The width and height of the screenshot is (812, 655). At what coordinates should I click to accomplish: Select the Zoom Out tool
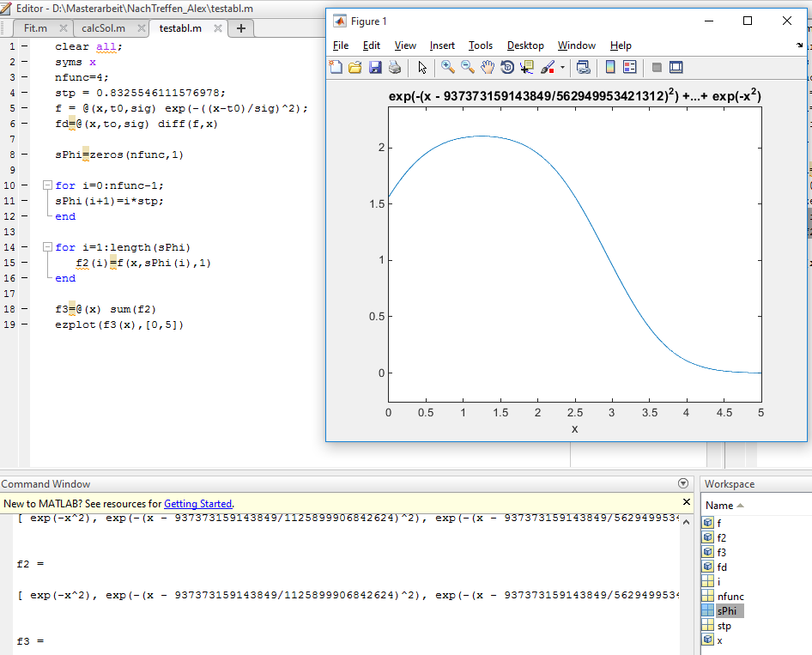click(x=468, y=67)
